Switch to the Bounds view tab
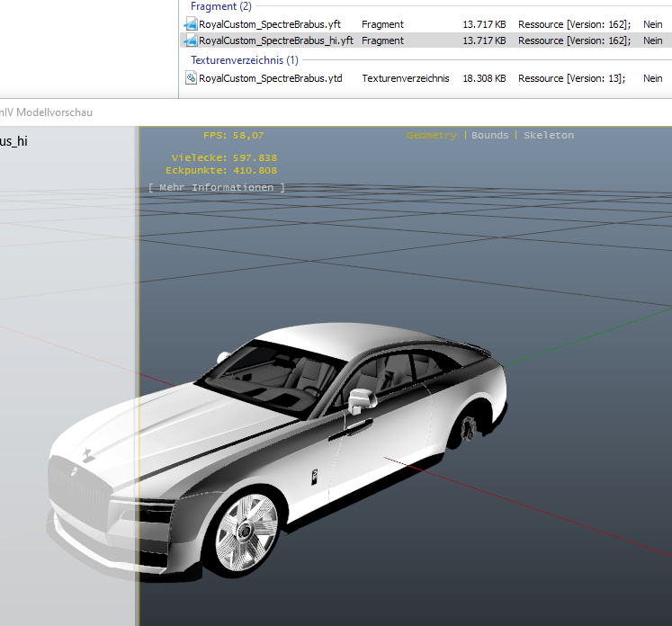This screenshot has height=626, width=672. pyautogui.click(x=490, y=136)
